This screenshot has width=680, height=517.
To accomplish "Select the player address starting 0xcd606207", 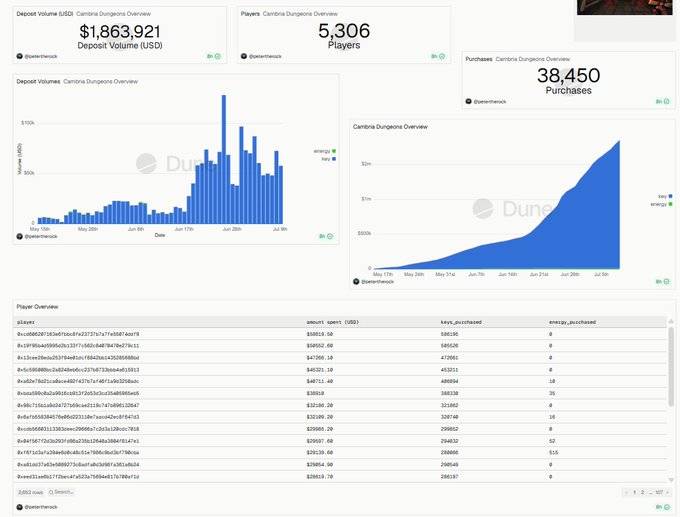I will (78, 334).
